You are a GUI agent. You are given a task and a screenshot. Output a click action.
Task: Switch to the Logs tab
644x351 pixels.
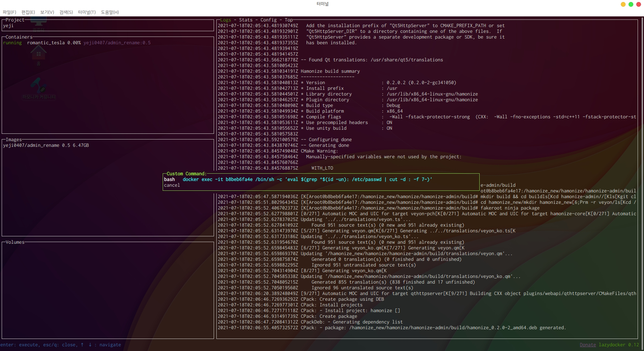225,20
